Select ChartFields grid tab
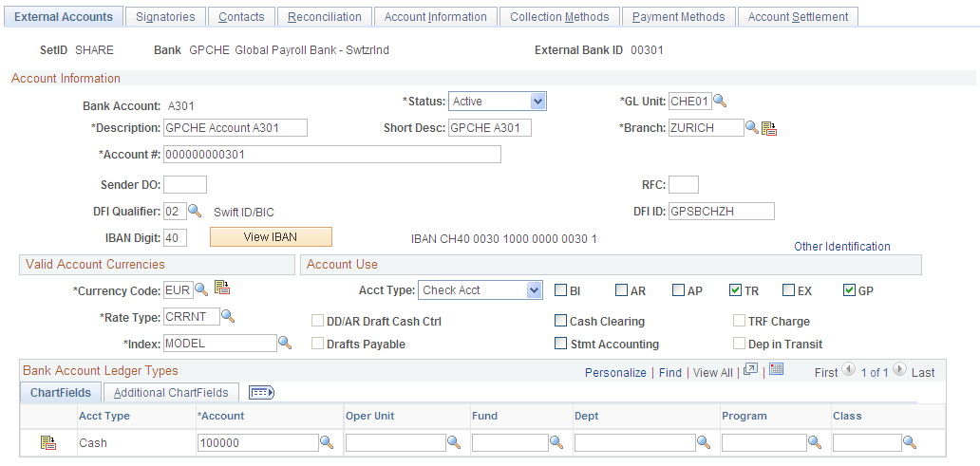This screenshot has width=980, height=466. [61, 392]
